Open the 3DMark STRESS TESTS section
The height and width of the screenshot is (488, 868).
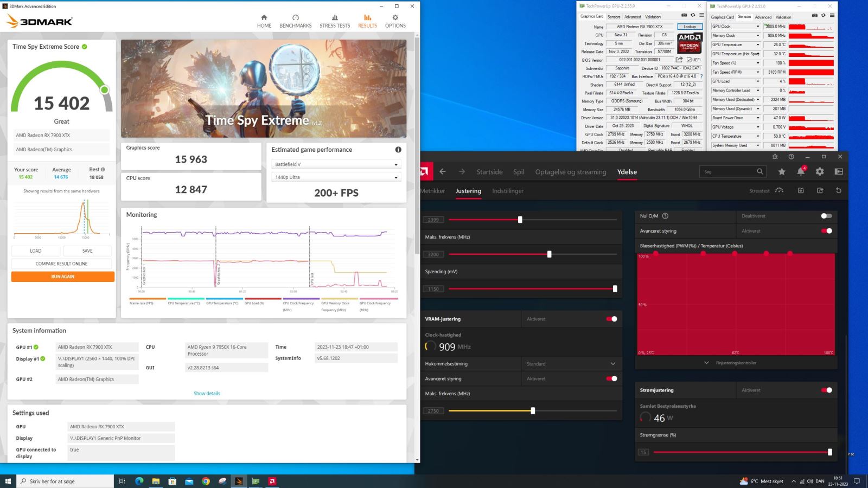coord(335,21)
